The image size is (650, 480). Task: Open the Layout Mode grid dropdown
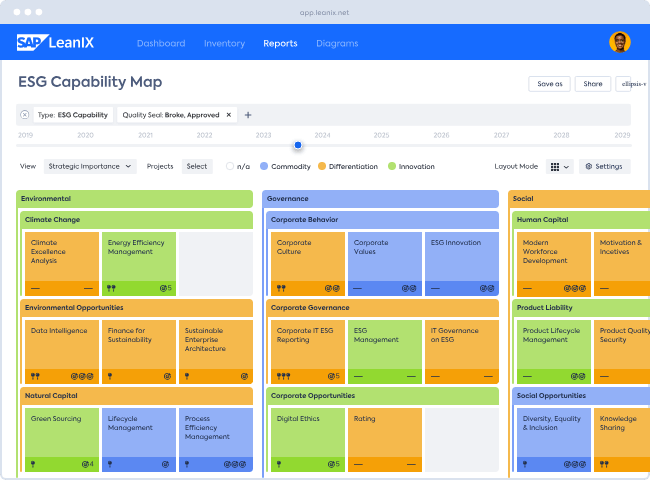click(x=560, y=166)
